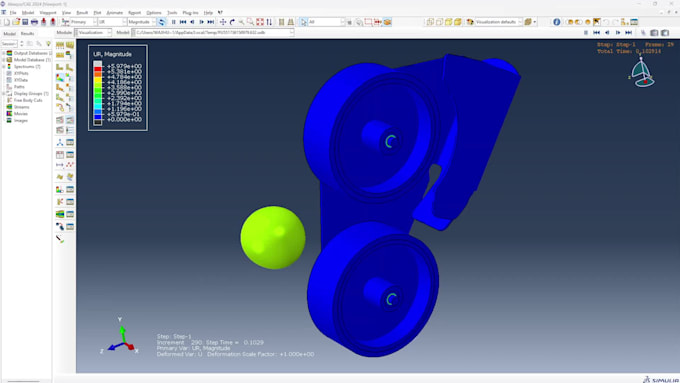Switch to the Model tab
680x383 pixels.
click(9, 33)
